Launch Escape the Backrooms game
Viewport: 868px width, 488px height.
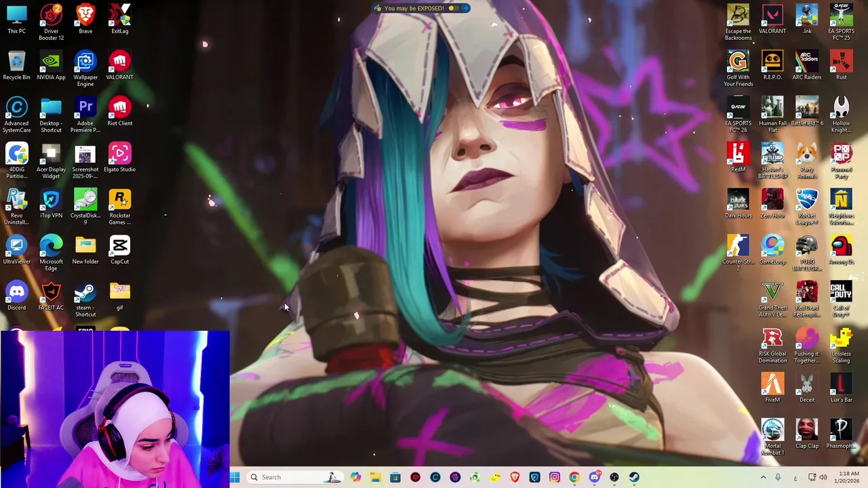[738, 22]
